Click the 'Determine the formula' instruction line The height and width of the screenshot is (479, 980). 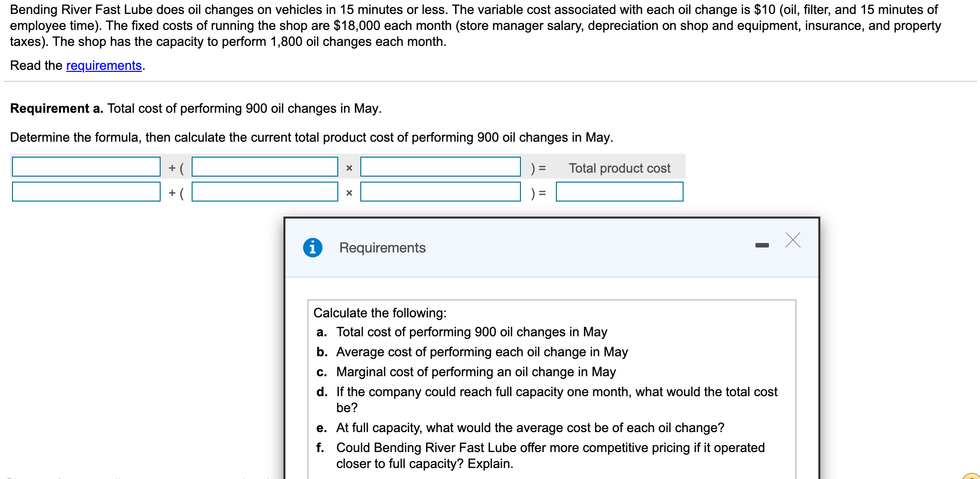pyautogui.click(x=311, y=137)
